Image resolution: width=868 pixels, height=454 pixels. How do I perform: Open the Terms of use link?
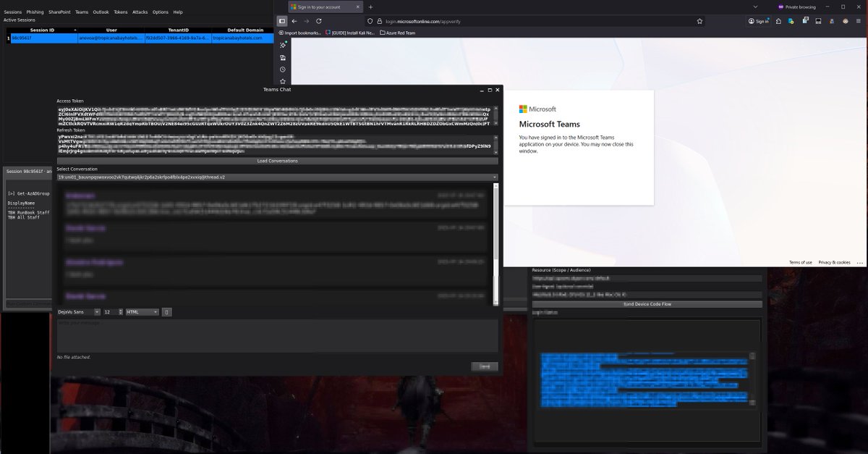click(800, 262)
